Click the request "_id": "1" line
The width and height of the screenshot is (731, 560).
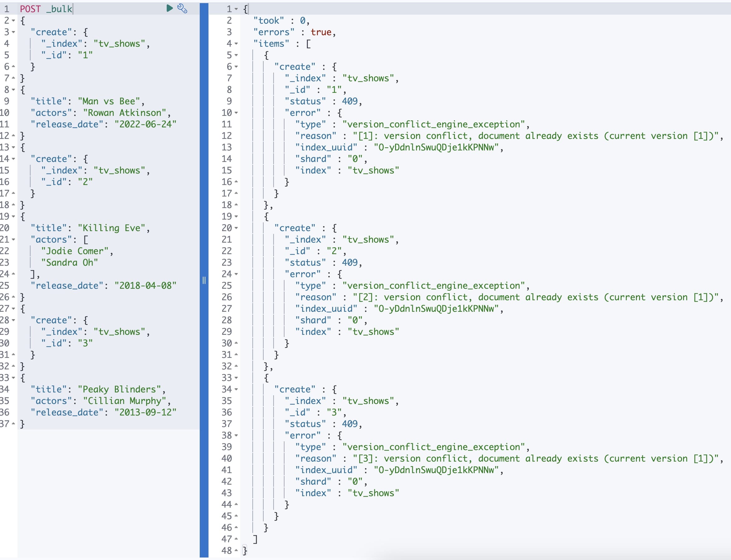(x=67, y=55)
